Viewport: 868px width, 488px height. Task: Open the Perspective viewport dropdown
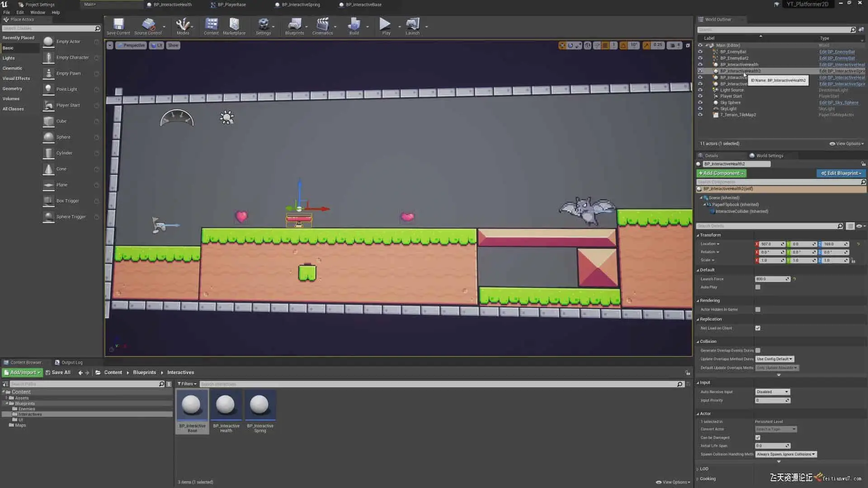(131, 45)
